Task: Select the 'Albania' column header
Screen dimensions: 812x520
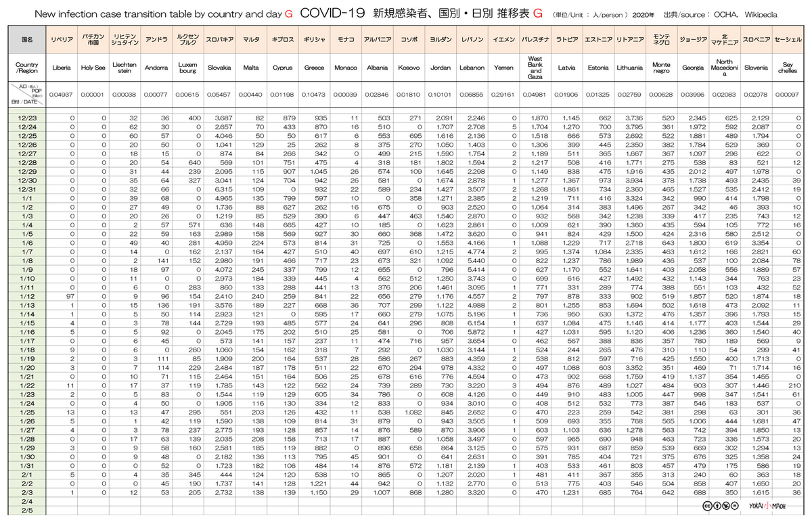Action: point(377,68)
